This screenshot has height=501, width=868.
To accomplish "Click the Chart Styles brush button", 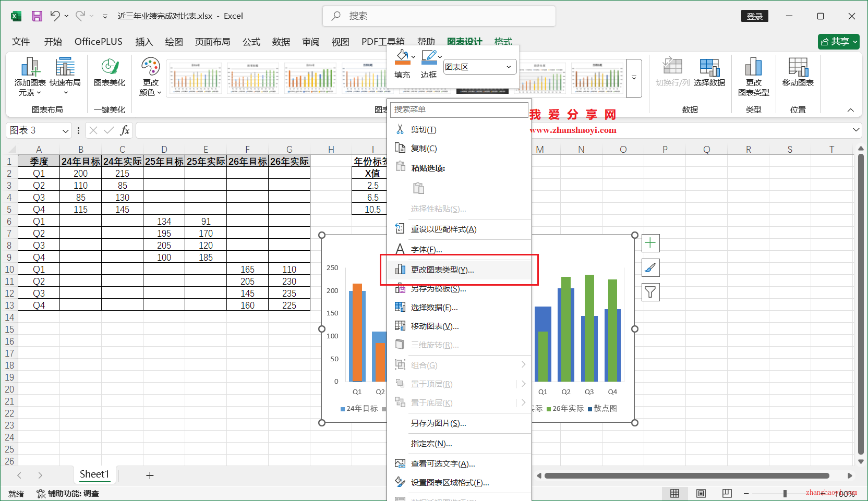I will [650, 267].
